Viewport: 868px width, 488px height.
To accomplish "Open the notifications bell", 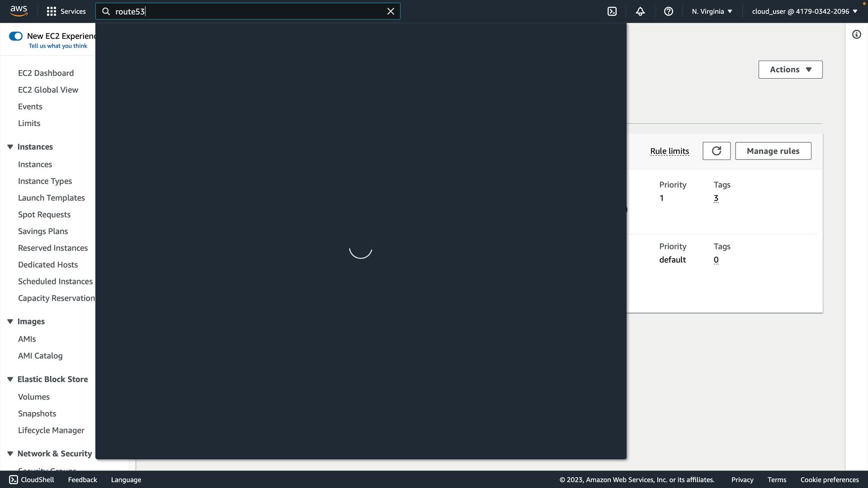I will [x=640, y=11].
